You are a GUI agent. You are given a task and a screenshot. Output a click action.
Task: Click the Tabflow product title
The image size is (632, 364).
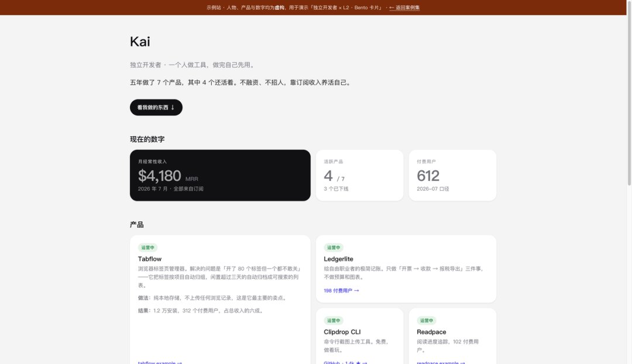[150, 259]
